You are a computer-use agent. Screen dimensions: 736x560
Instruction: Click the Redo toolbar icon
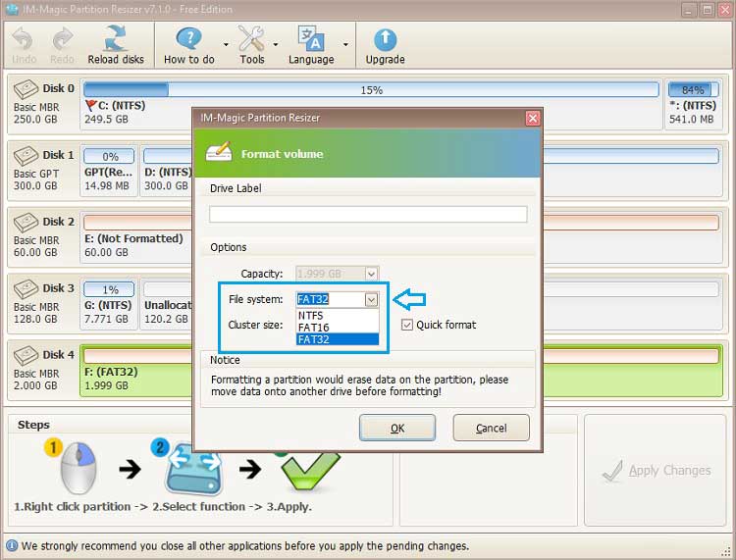pos(62,39)
